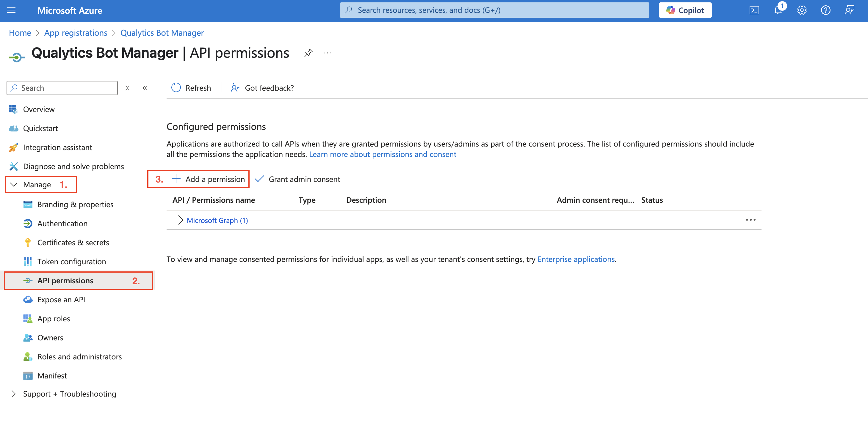This screenshot has height=437, width=868.
Task: Click the Owners people icon
Action: click(x=28, y=337)
